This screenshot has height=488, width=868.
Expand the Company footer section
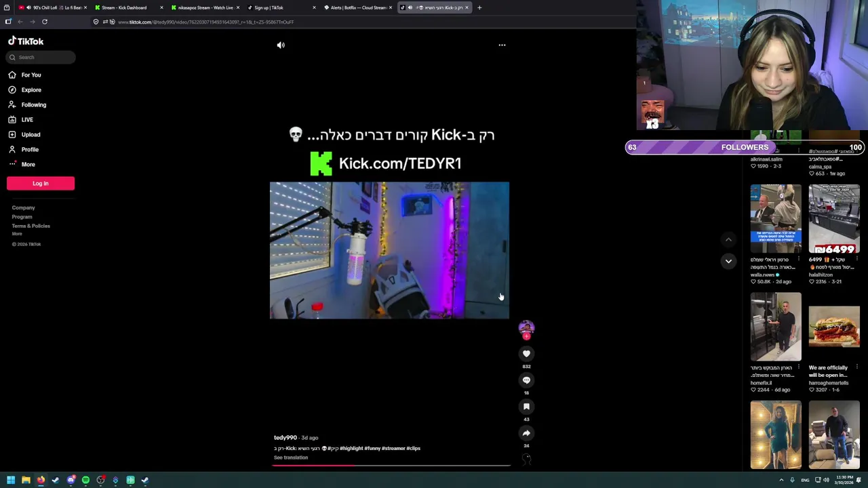pos(23,207)
